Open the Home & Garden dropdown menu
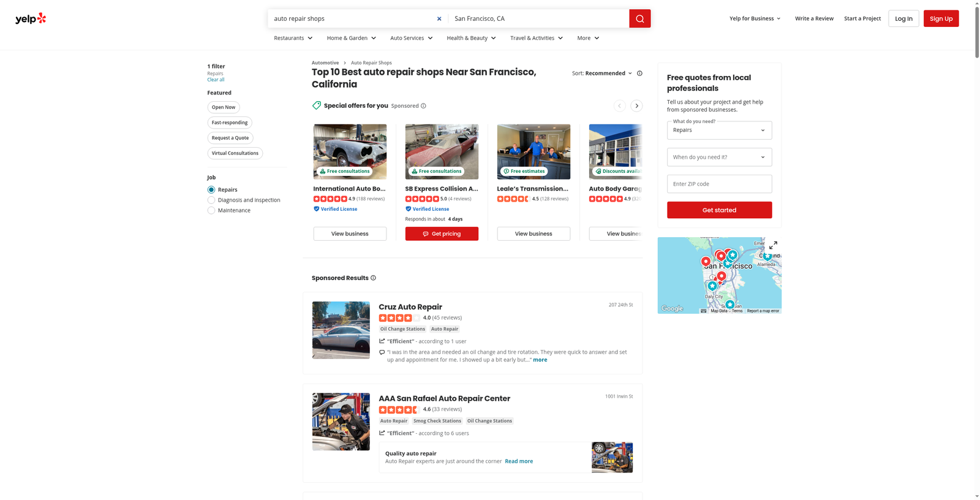Image resolution: width=980 pixels, height=500 pixels. coord(352,38)
